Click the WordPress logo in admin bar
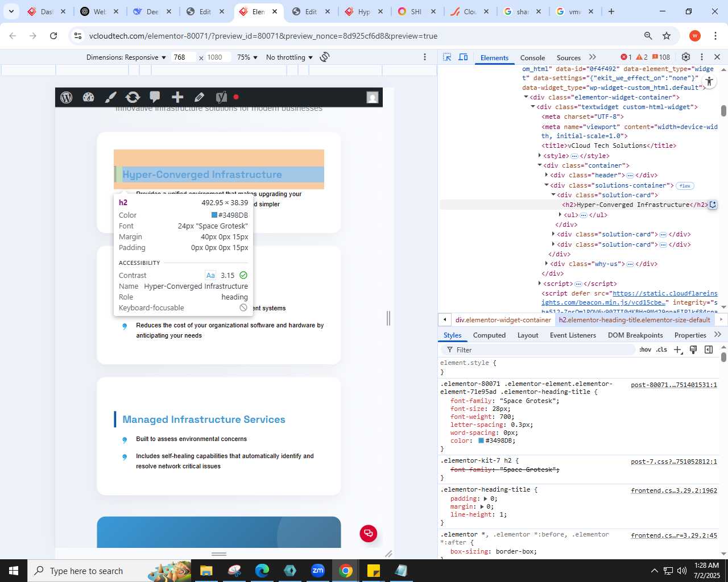 coord(67,97)
